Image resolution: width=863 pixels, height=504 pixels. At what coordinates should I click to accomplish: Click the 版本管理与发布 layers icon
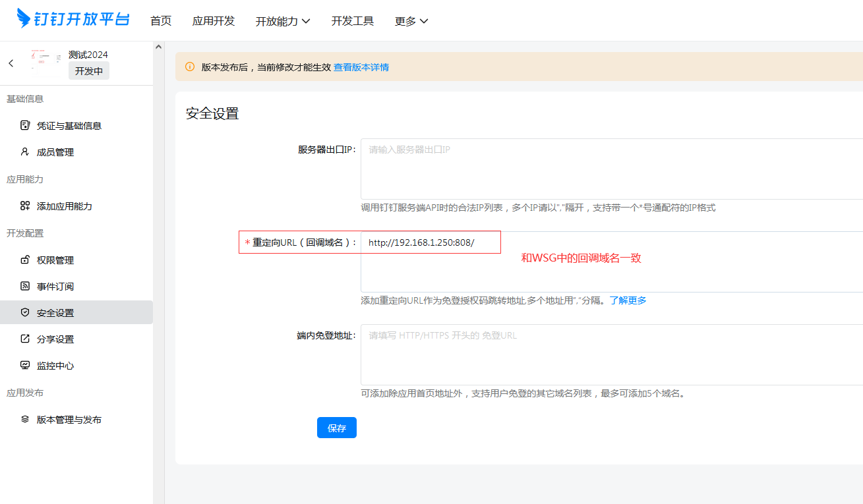[25, 419]
